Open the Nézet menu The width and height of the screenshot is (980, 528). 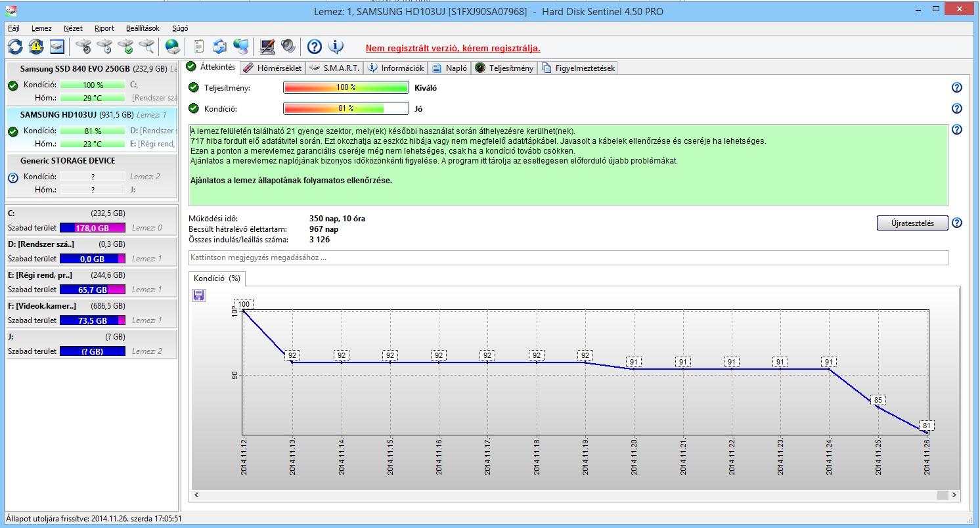point(73,28)
